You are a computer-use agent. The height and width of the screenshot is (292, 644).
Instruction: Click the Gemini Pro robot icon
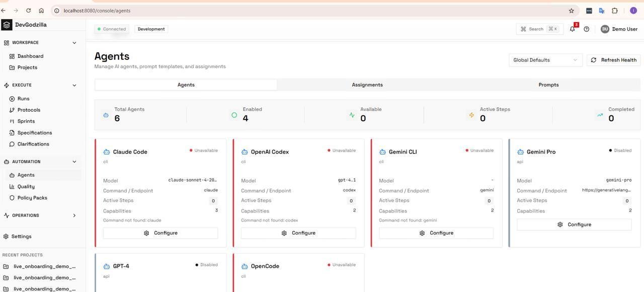520,152
